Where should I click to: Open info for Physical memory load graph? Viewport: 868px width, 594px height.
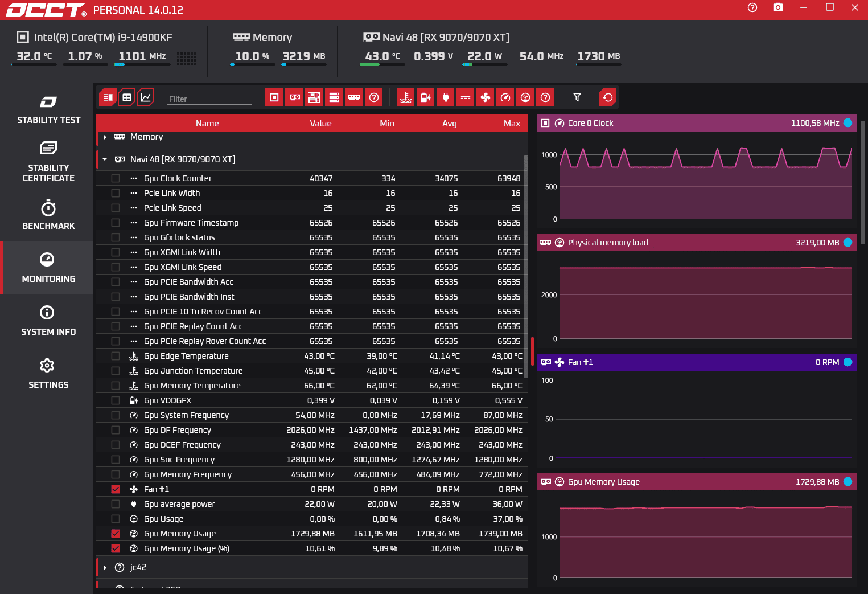tap(848, 243)
